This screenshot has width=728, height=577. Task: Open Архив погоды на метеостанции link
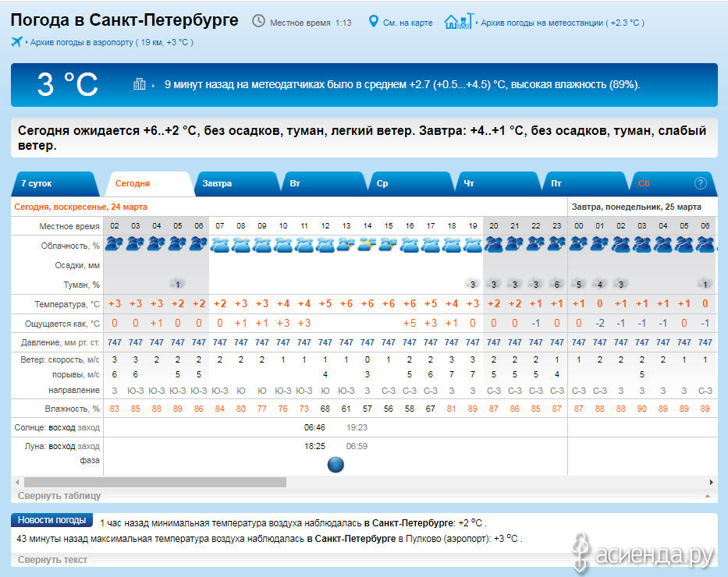pos(563,23)
